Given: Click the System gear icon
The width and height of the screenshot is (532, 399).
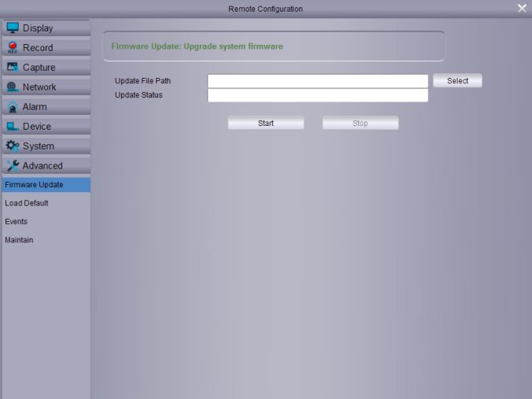Looking at the screenshot, I should [x=13, y=146].
